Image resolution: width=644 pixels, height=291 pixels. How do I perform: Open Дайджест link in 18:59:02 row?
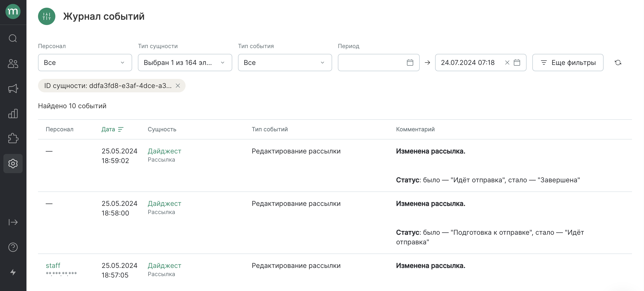(164, 151)
